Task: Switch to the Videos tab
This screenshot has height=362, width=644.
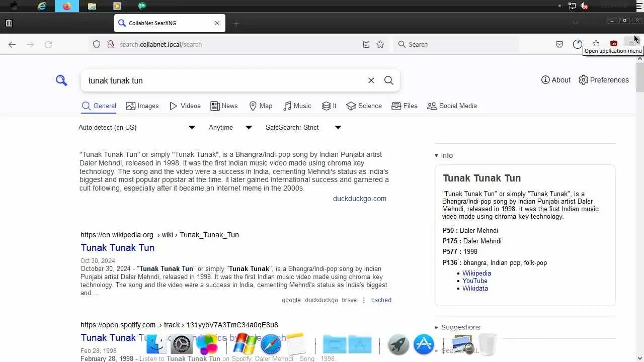Action: [185, 106]
